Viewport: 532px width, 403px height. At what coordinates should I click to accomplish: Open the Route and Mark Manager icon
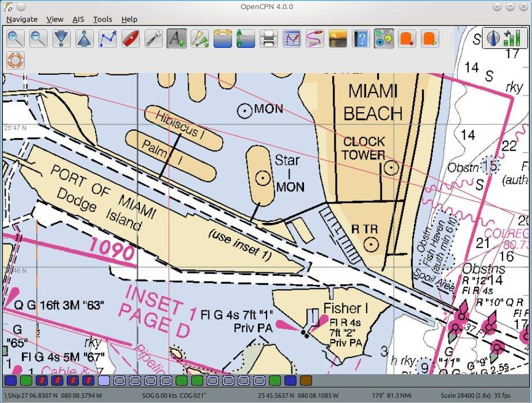pyautogui.click(x=292, y=39)
